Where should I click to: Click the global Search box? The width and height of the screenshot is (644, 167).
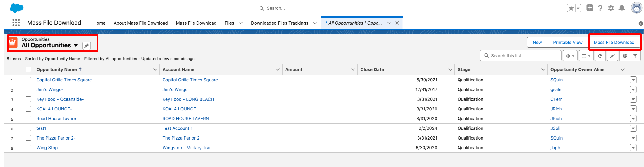(321, 8)
